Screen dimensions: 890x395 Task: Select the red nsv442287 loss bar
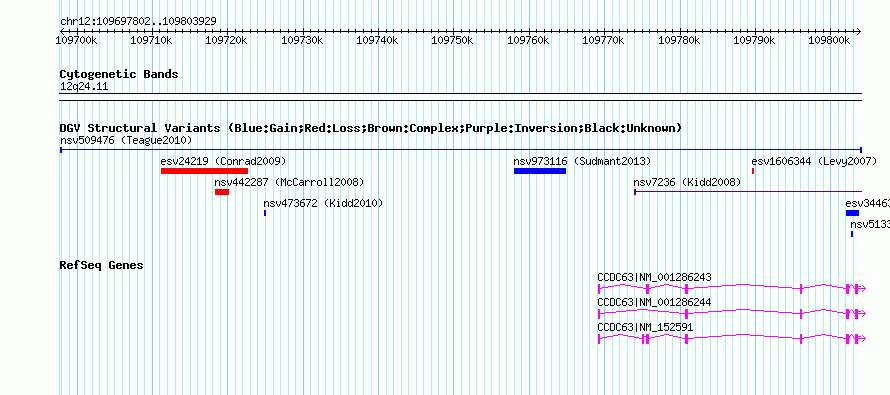[x=222, y=192]
